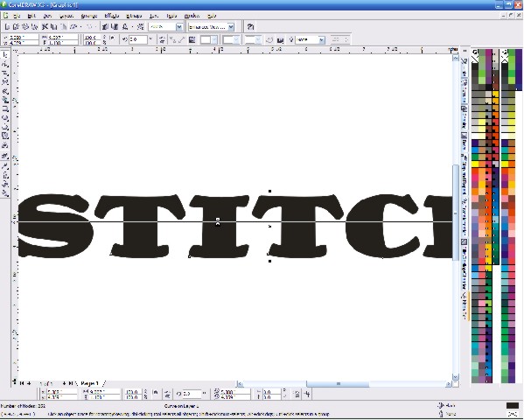Click the Print toolbar icon
Image resolution: width=524 pixels, height=420 pixels.
34,27
